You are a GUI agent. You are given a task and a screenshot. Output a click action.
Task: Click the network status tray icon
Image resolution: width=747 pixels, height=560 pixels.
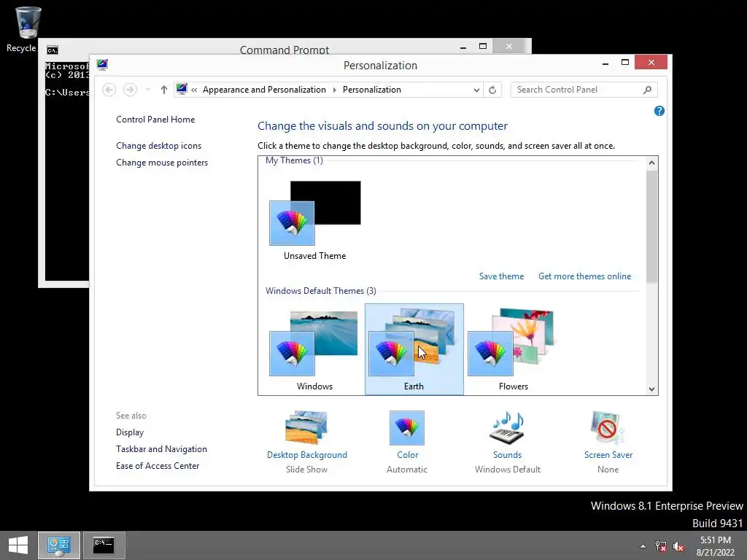[x=661, y=546]
